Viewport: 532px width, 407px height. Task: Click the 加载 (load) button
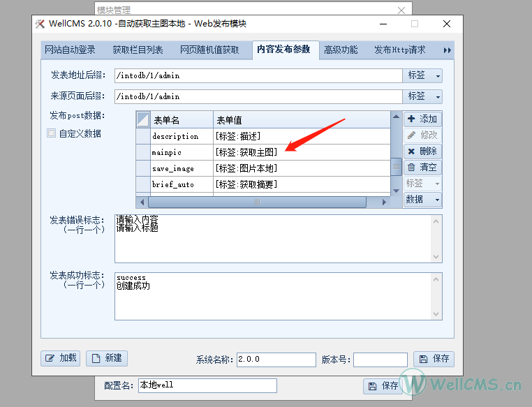[x=60, y=358]
